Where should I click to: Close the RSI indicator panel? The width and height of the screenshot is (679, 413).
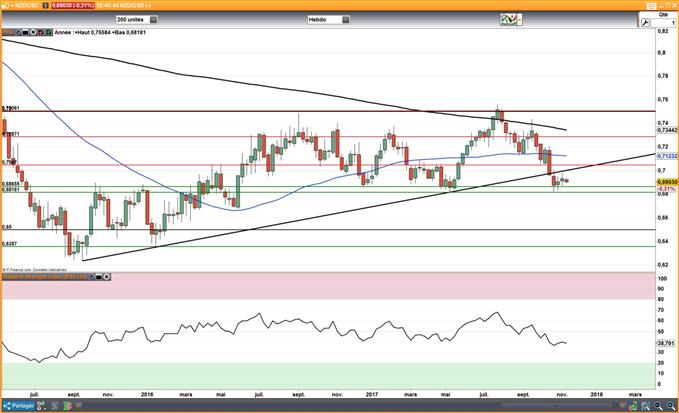point(107,276)
